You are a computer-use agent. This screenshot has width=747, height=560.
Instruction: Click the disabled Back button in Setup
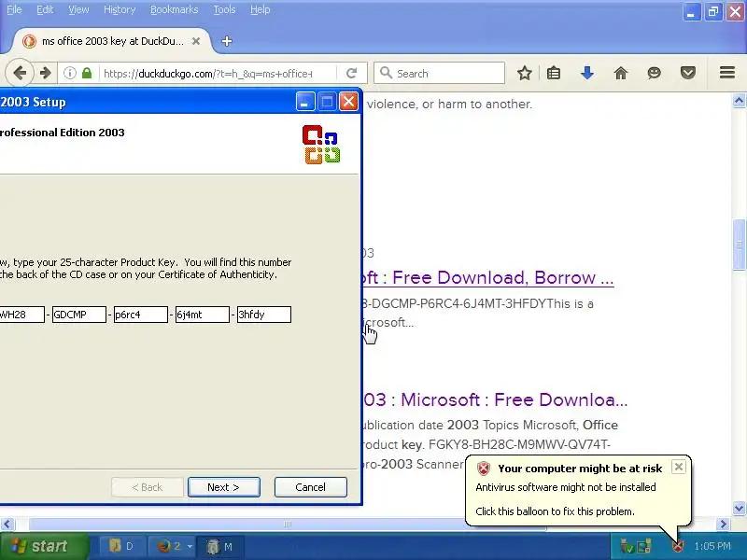tap(148, 487)
